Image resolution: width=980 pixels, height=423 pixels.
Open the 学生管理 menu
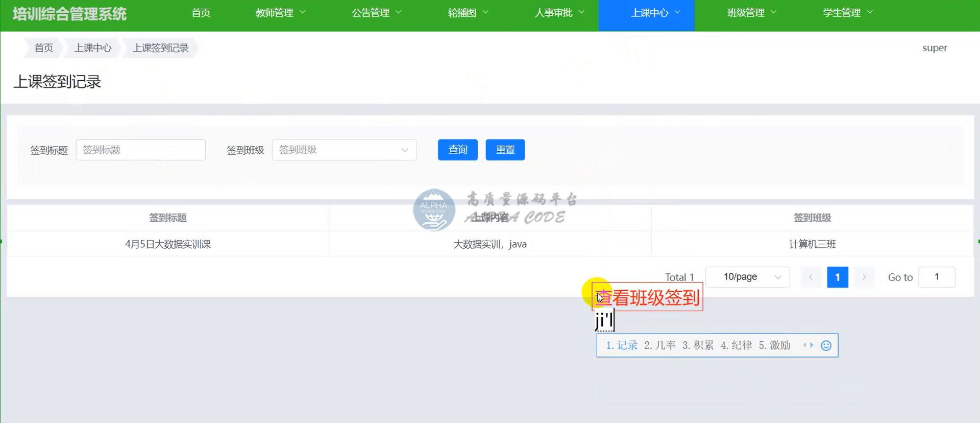(x=847, y=13)
